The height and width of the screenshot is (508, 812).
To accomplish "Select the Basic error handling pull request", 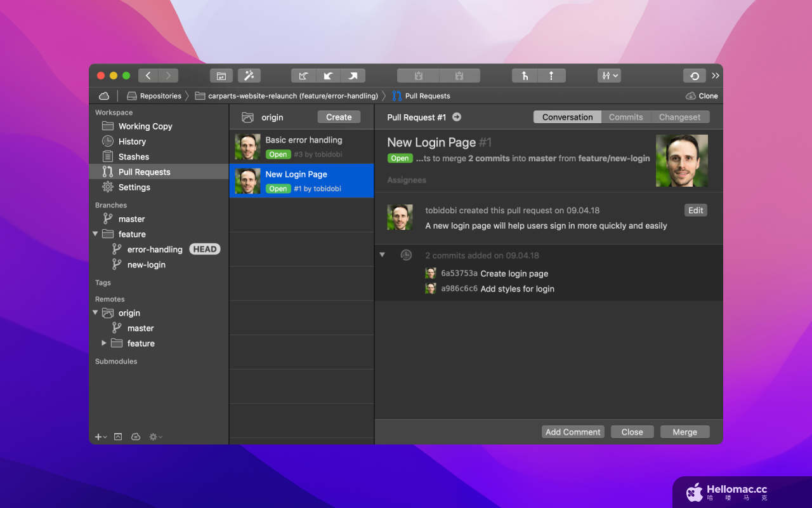I will (302, 147).
